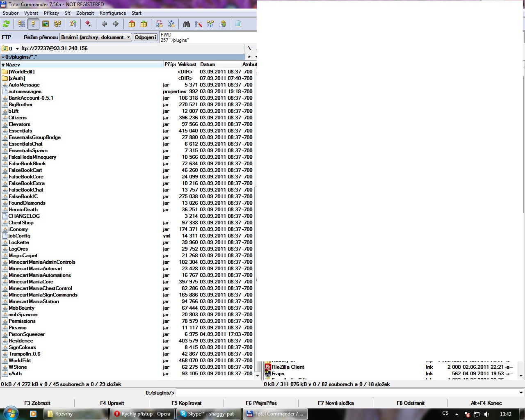Click the toolbar icon left of the red asterisk
The width and height of the screenshot is (525, 420).
pos(73,24)
